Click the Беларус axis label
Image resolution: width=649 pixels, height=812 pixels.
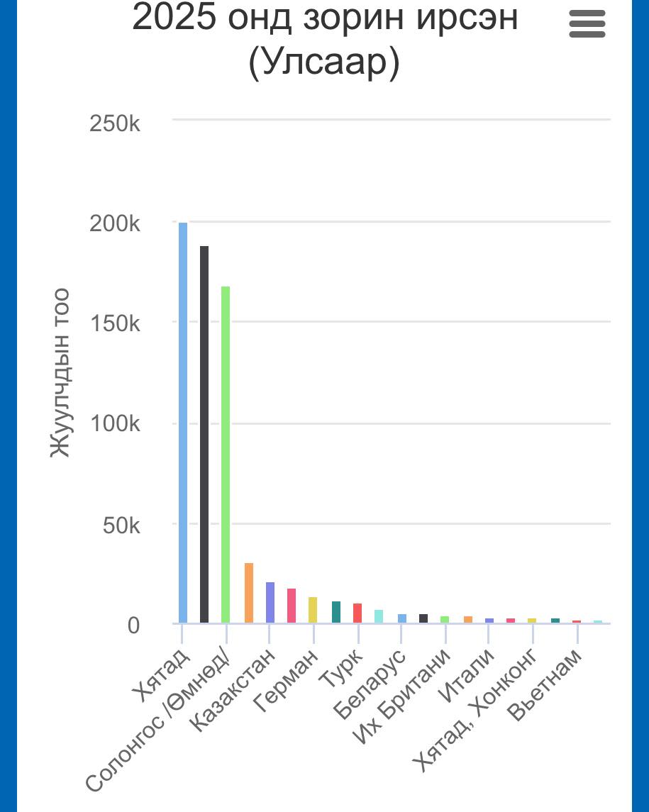coord(370,684)
